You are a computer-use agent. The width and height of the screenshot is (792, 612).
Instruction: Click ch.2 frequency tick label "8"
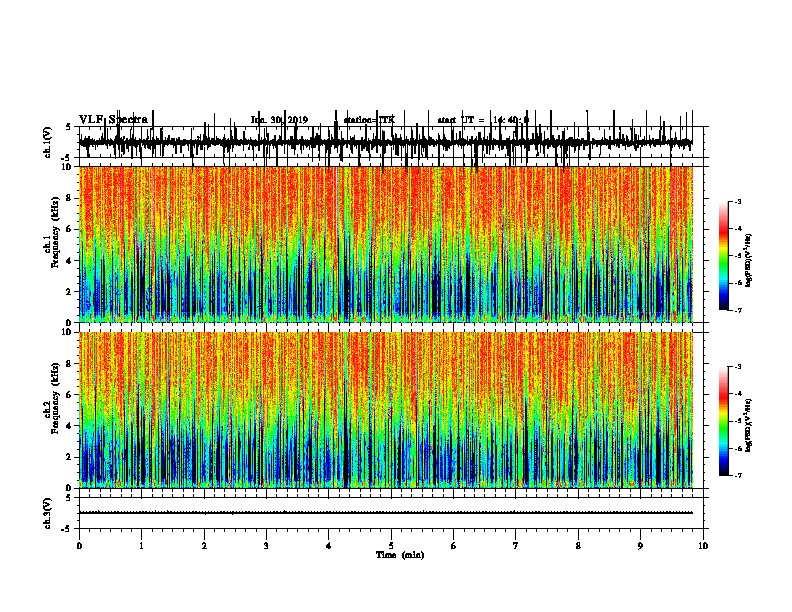[x=70, y=364]
